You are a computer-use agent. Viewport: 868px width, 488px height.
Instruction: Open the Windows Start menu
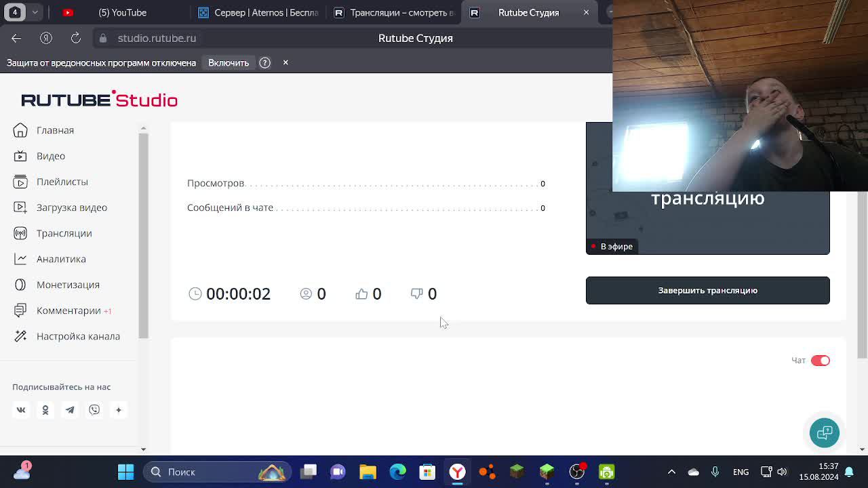(125, 472)
